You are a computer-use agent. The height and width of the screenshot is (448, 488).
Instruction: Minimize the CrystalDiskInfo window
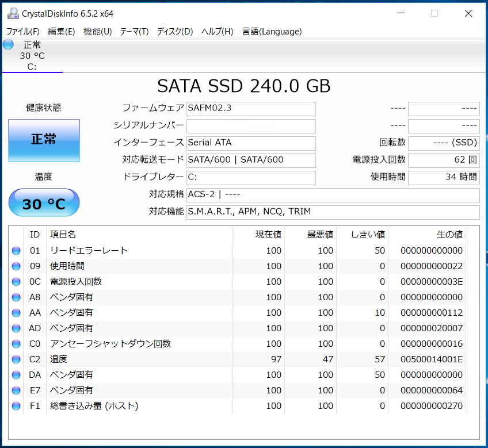401,13
